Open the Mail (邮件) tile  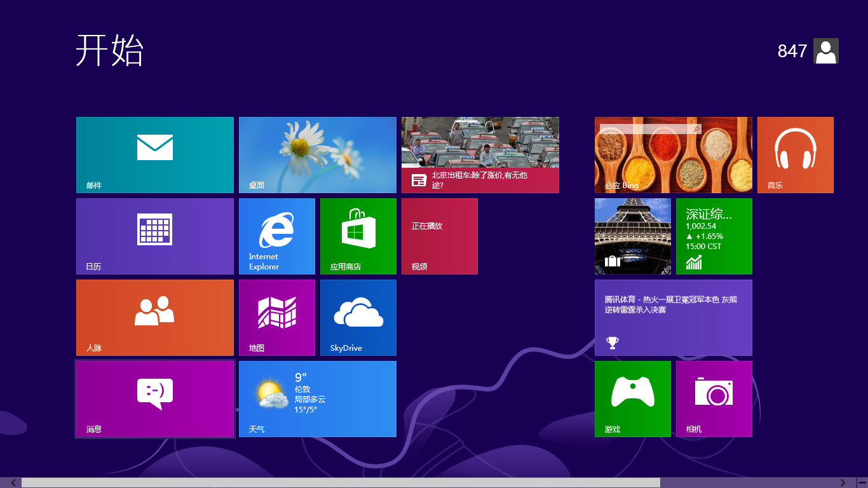tap(155, 154)
